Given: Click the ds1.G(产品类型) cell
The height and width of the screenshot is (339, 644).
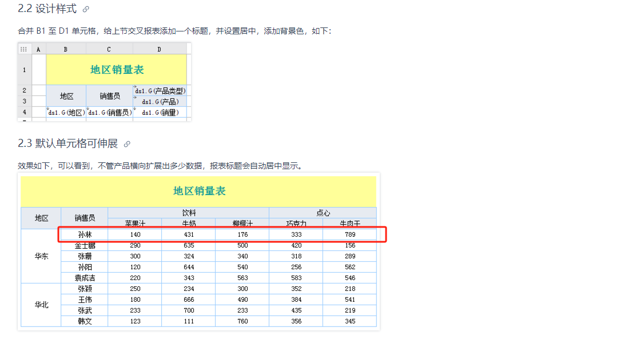Looking at the screenshot, I should (x=160, y=90).
